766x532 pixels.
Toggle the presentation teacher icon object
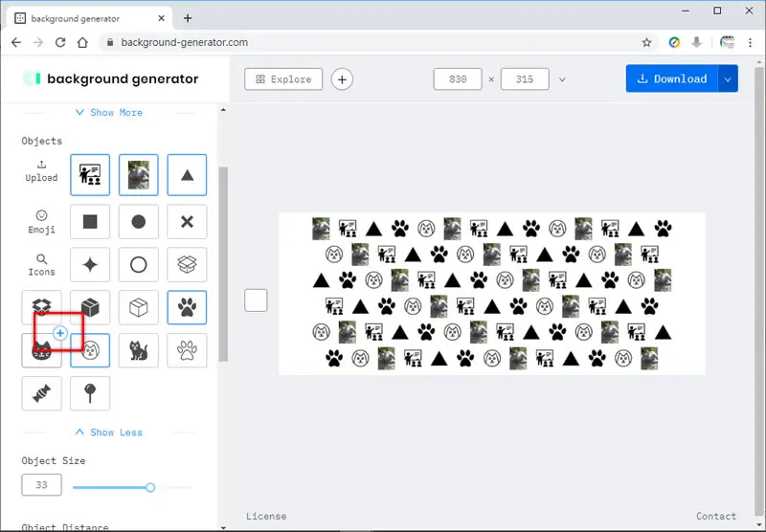tap(90, 175)
